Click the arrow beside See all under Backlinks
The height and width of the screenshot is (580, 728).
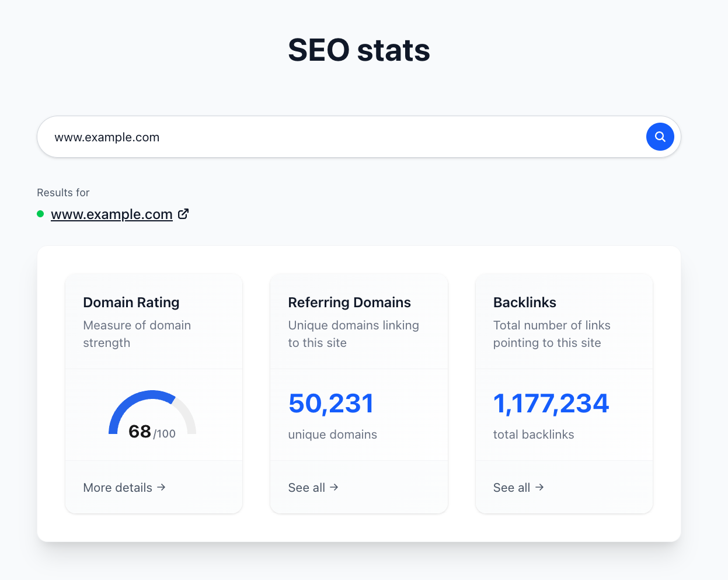pyautogui.click(x=540, y=487)
